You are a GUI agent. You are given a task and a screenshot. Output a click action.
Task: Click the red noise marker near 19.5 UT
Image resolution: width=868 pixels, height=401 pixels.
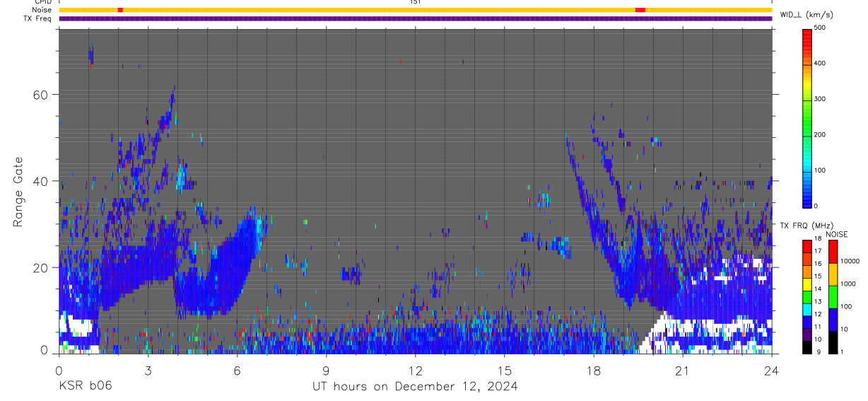pyautogui.click(x=640, y=10)
